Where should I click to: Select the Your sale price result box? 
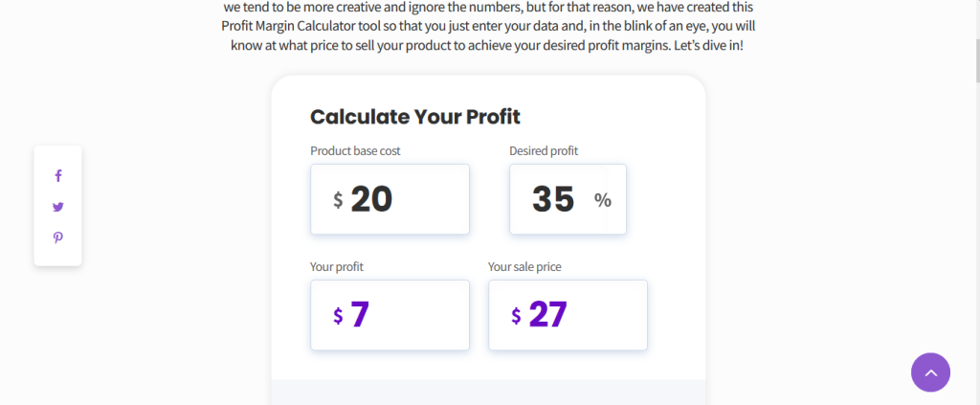[568, 315]
